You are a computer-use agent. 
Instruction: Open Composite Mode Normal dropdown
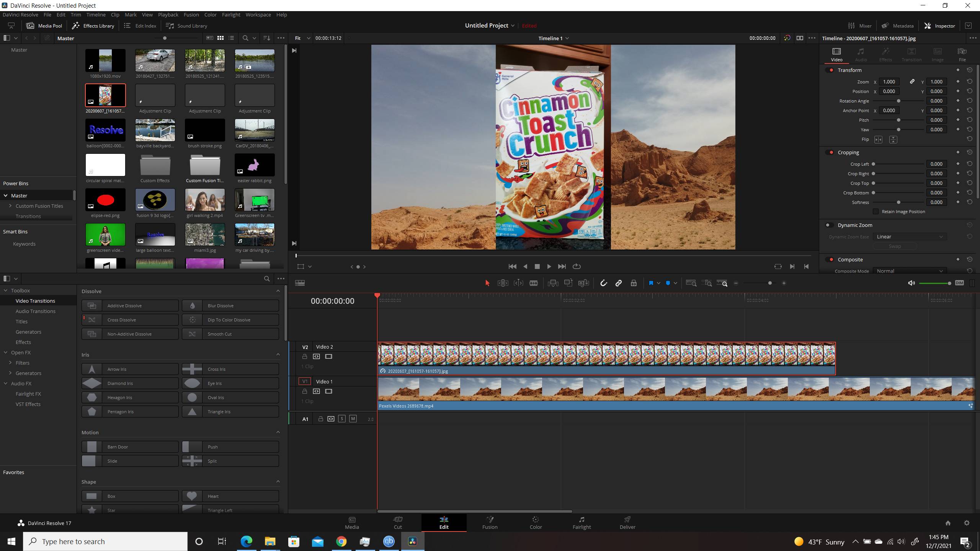910,271
